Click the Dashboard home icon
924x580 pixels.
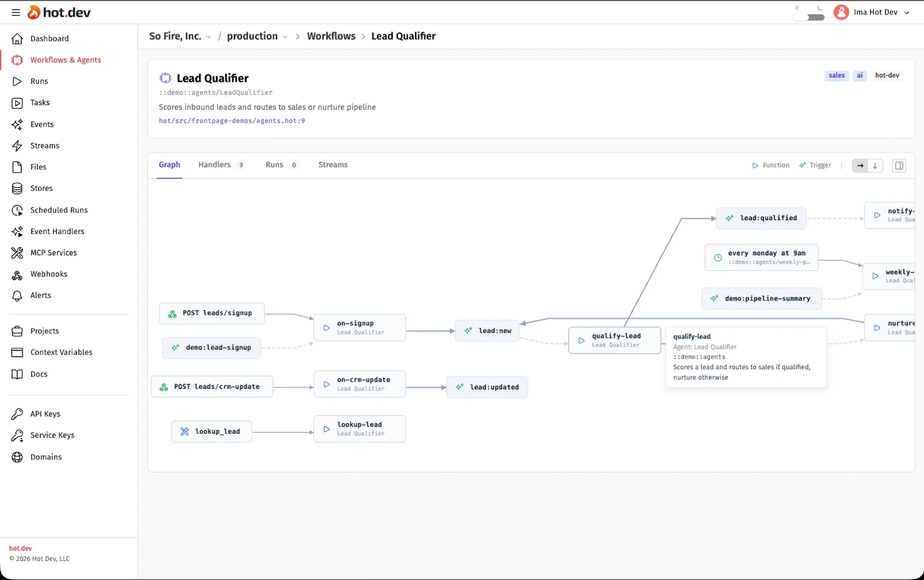click(17, 39)
